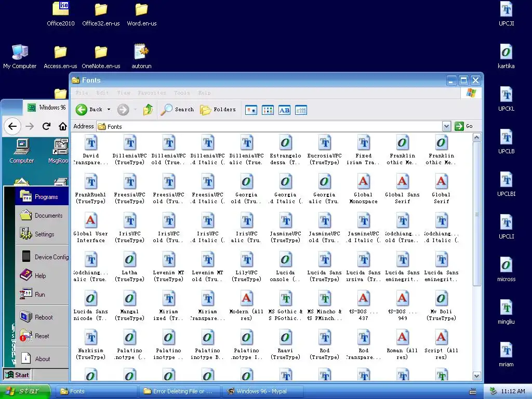532x399 pixels.
Task: Open the View menu in Fonts
Action: coord(124,92)
